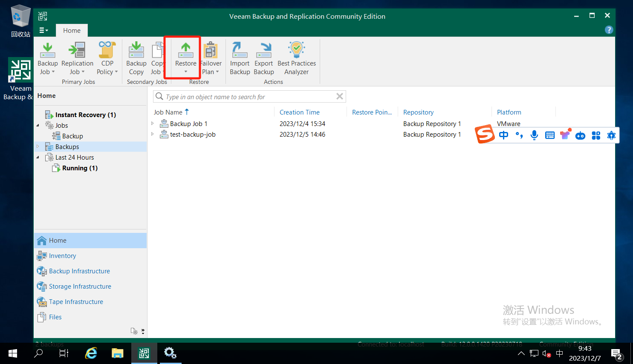The height and width of the screenshot is (364, 633).
Task: Expand the Backups tree node
Action: click(x=38, y=146)
